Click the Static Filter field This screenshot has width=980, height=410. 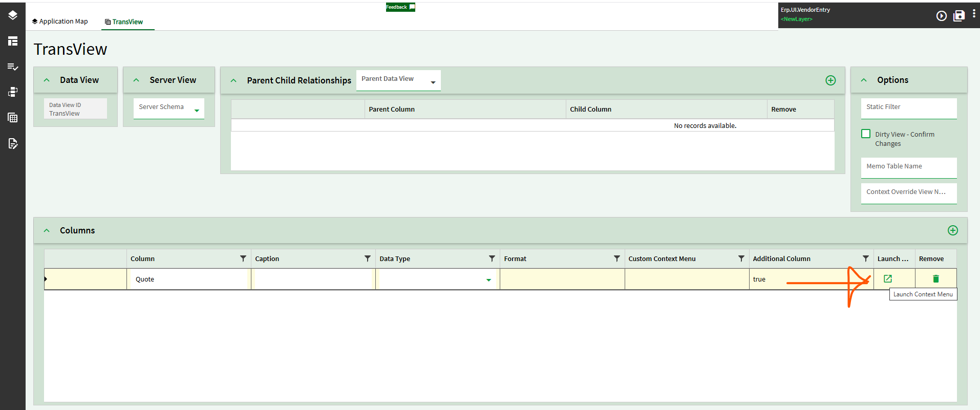pyautogui.click(x=909, y=109)
